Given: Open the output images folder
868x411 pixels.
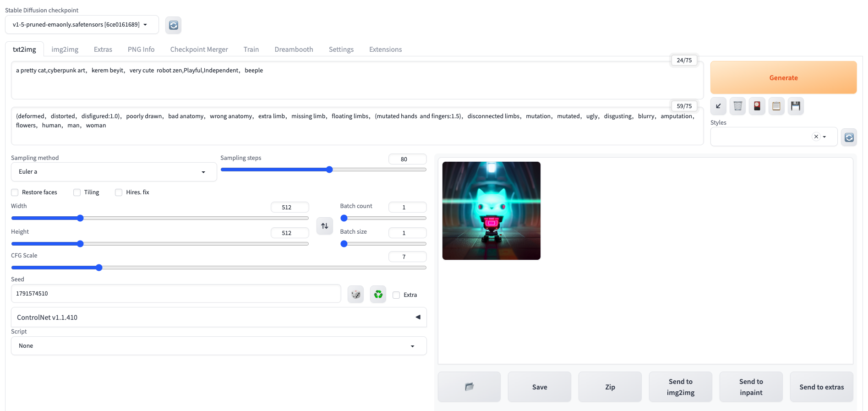Looking at the screenshot, I should click(x=469, y=387).
